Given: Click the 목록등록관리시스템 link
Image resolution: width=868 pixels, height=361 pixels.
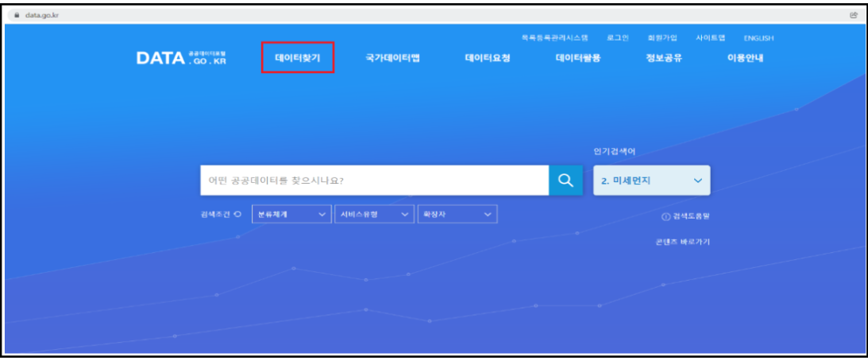Looking at the screenshot, I should point(554,37).
